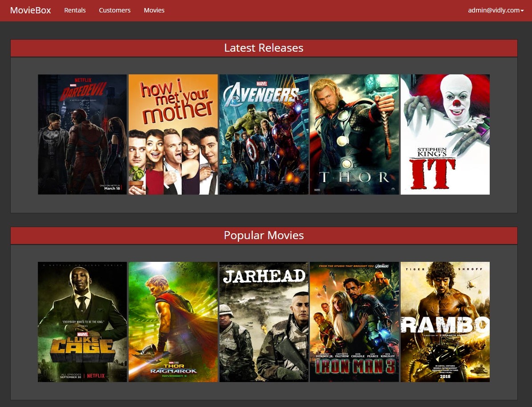Open the Rentals page

pos(75,10)
